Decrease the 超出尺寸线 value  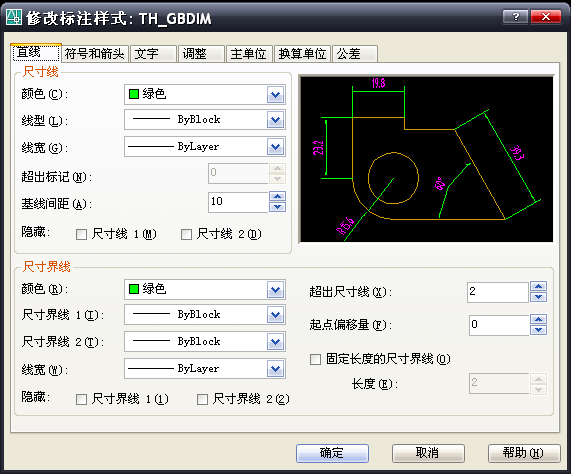539,297
